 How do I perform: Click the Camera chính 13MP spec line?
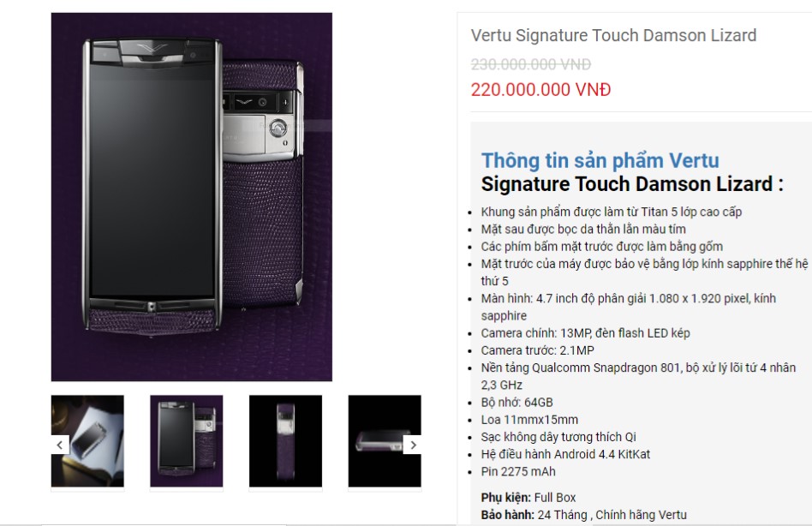tap(585, 333)
